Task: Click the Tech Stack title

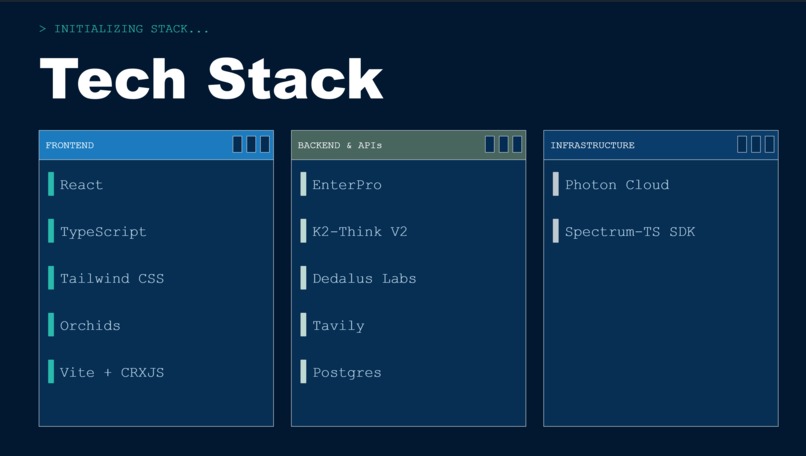Action: click(211, 78)
